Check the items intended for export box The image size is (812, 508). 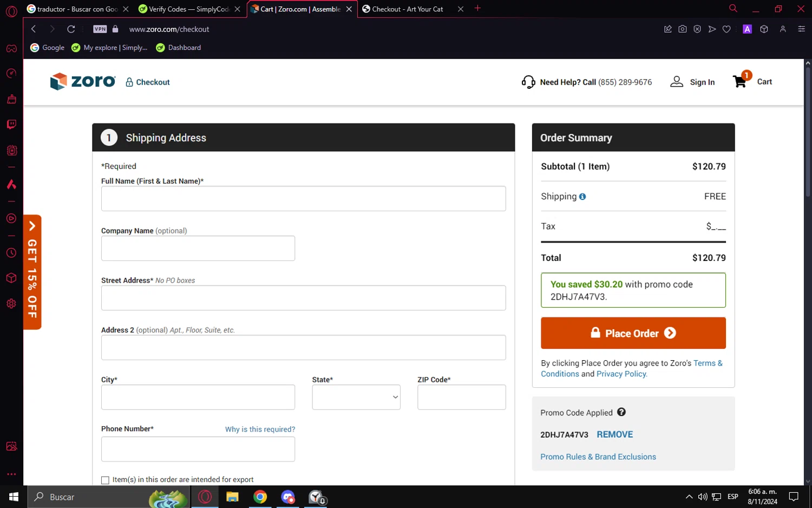[105, 480]
